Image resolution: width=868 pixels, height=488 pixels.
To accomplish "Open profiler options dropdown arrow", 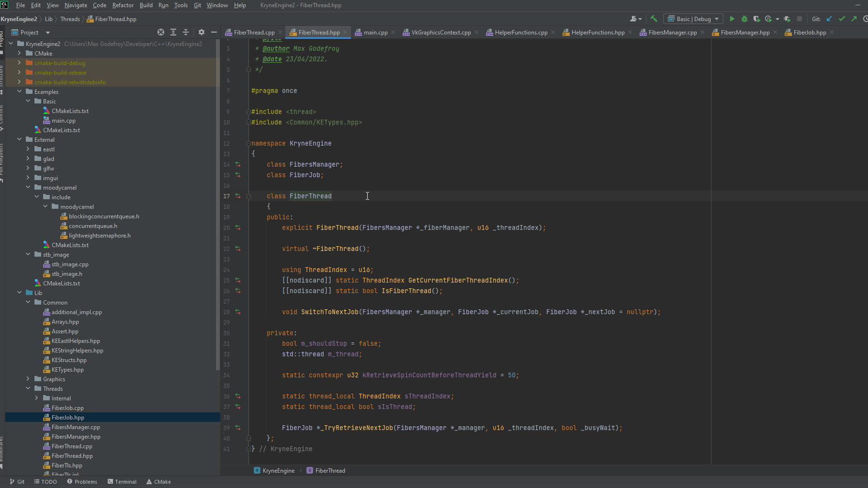I will coord(777,19).
